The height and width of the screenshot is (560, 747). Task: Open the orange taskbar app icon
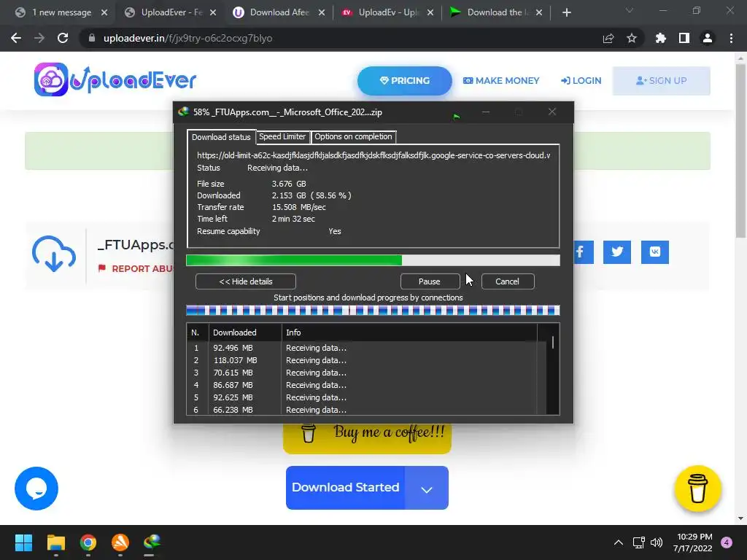click(120, 542)
